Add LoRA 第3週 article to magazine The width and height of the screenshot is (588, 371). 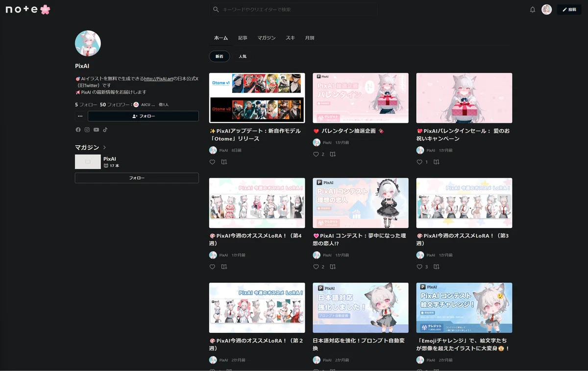point(436,267)
